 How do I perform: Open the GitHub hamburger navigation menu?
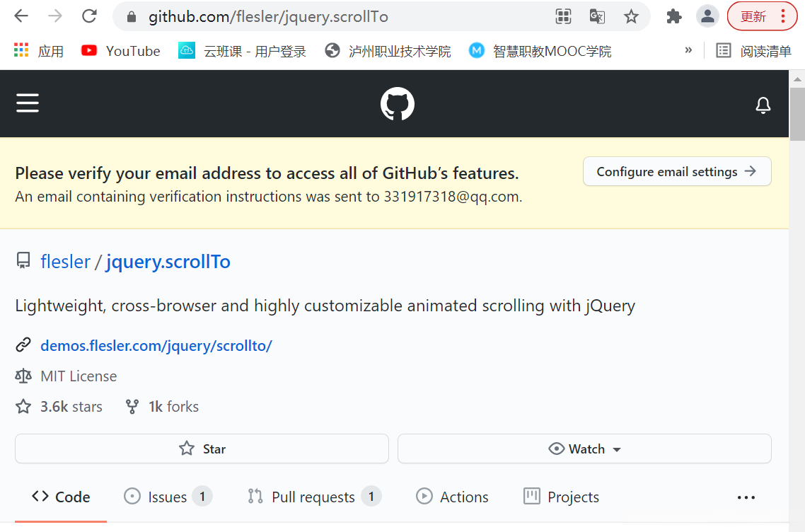pos(28,104)
